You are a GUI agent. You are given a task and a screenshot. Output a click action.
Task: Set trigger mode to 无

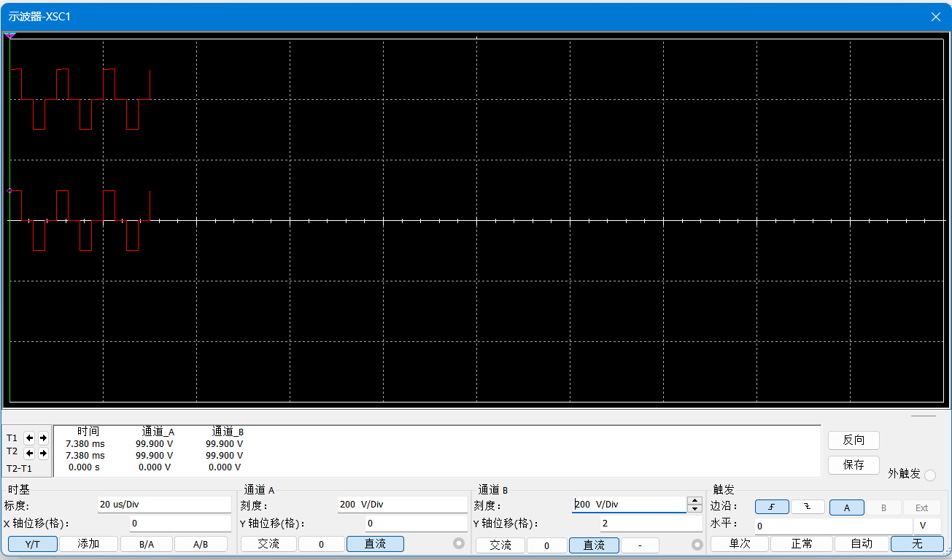pyautogui.click(x=917, y=544)
